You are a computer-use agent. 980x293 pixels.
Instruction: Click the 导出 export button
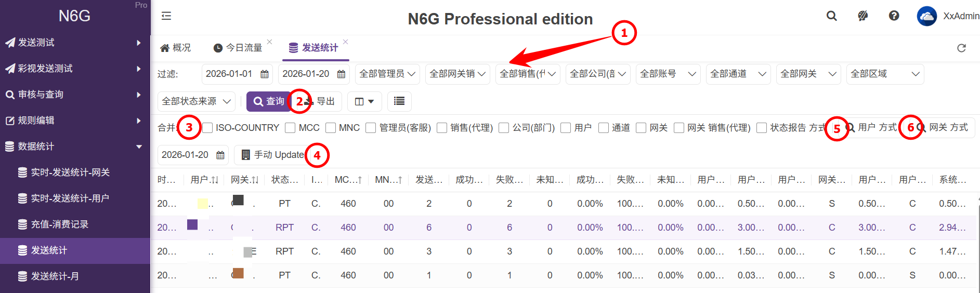pos(321,101)
